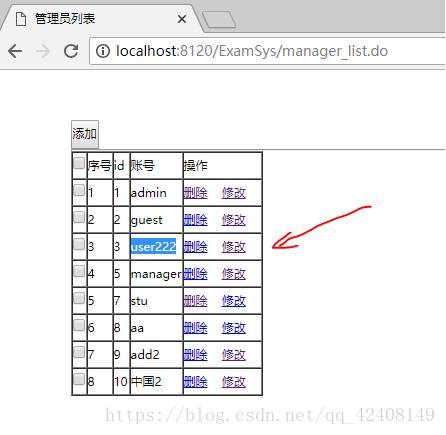Click id cell showing 9
Viewport: 446px width, 435px height.
point(122,355)
